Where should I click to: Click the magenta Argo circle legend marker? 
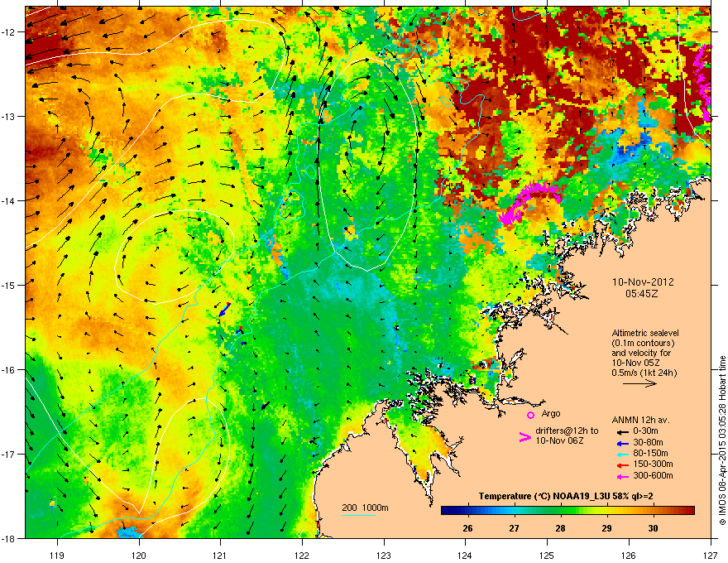click(530, 415)
